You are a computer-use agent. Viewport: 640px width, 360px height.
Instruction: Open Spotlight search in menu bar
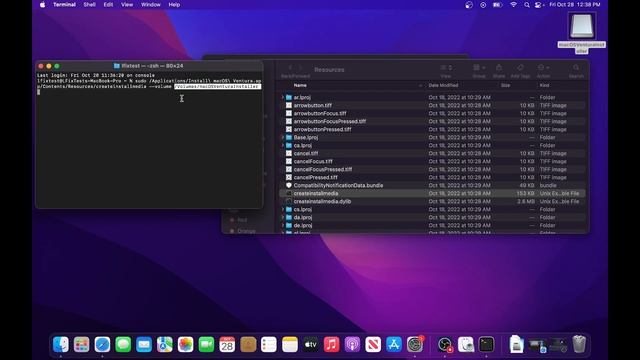tap(527, 5)
